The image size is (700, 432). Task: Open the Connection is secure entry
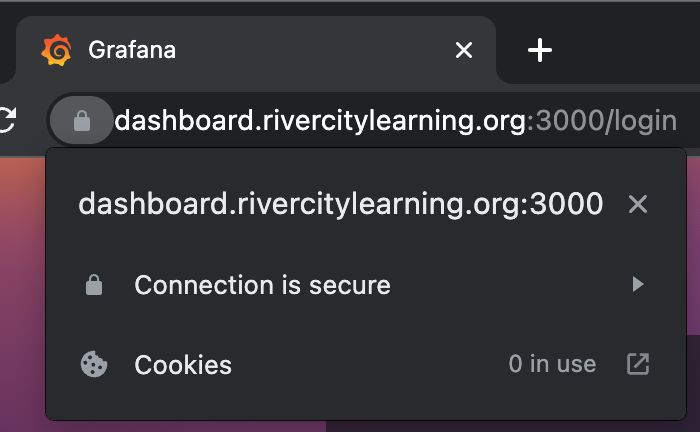[x=262, y=286]
